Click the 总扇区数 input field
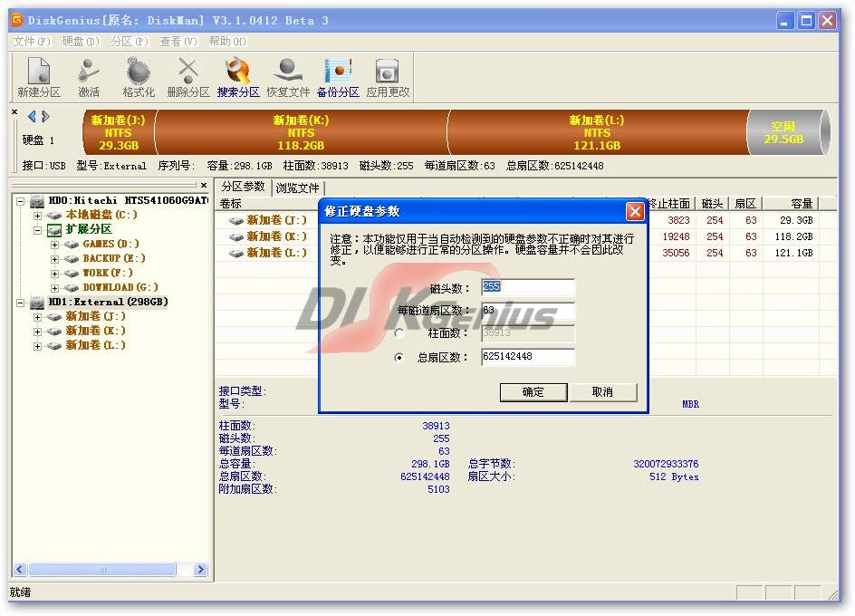Screen dimensions: 855x616 click(x=528, y=357)
